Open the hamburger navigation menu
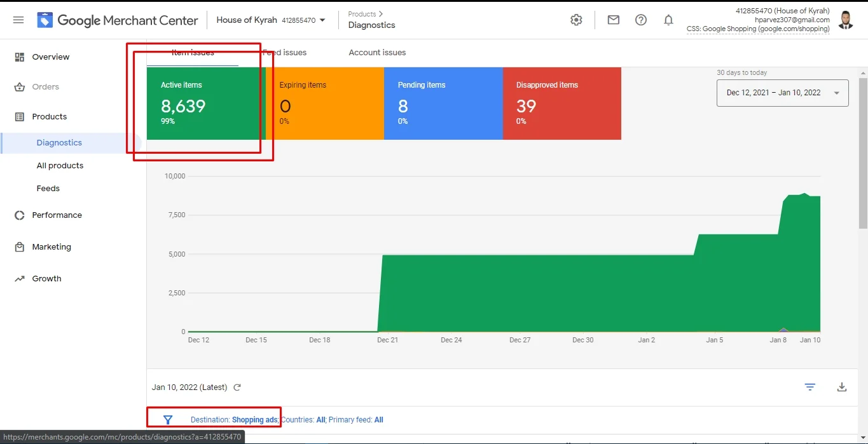 18,20
